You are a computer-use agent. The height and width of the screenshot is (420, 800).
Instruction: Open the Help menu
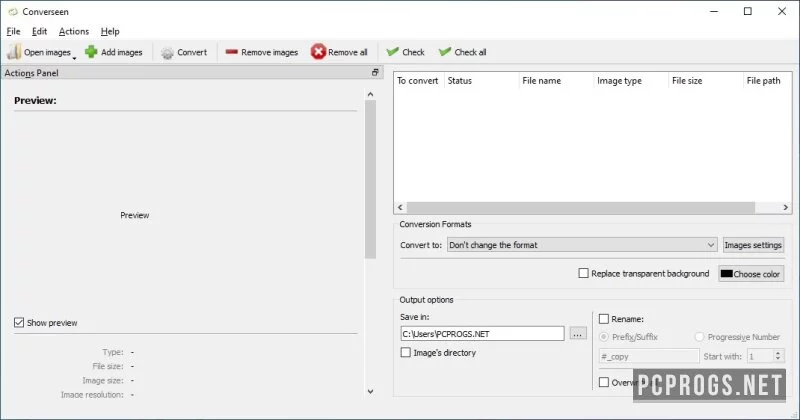[x=110, y=32]
